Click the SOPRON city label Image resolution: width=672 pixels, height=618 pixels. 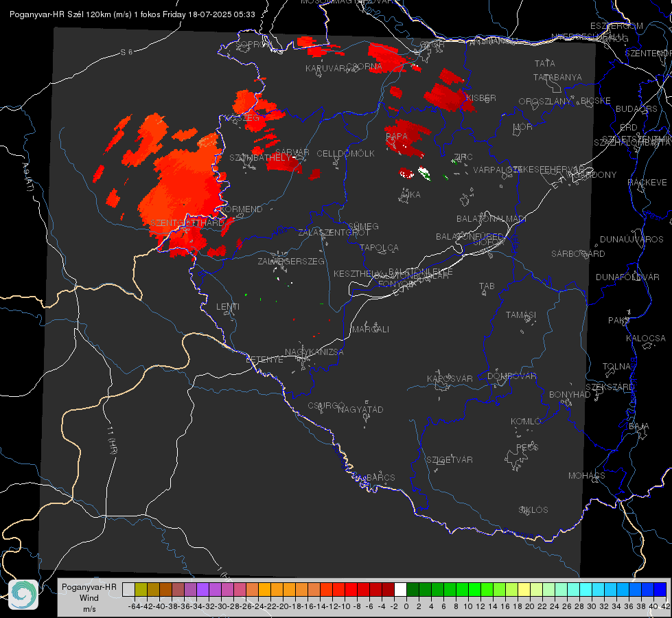point(253,44)
